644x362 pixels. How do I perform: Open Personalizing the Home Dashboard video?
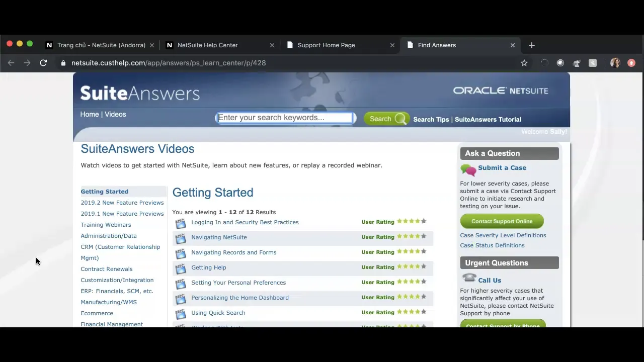[x=240, y=298]
